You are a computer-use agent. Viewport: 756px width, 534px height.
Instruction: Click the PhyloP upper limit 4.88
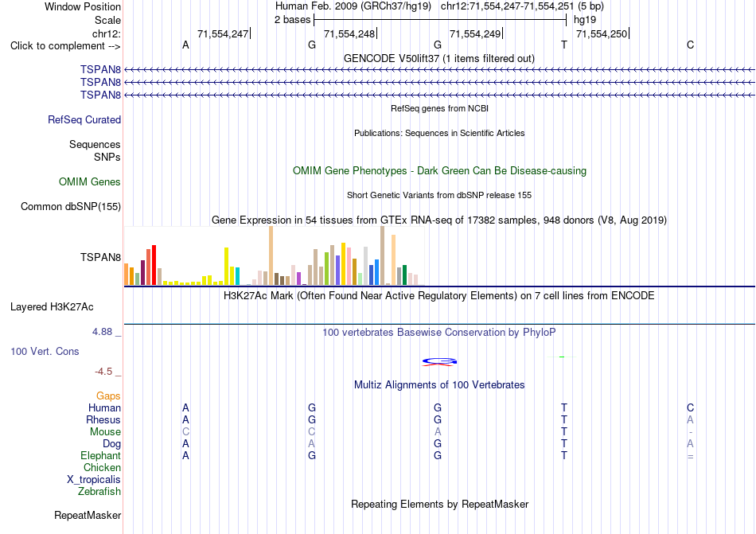click(x=102, y=332)
